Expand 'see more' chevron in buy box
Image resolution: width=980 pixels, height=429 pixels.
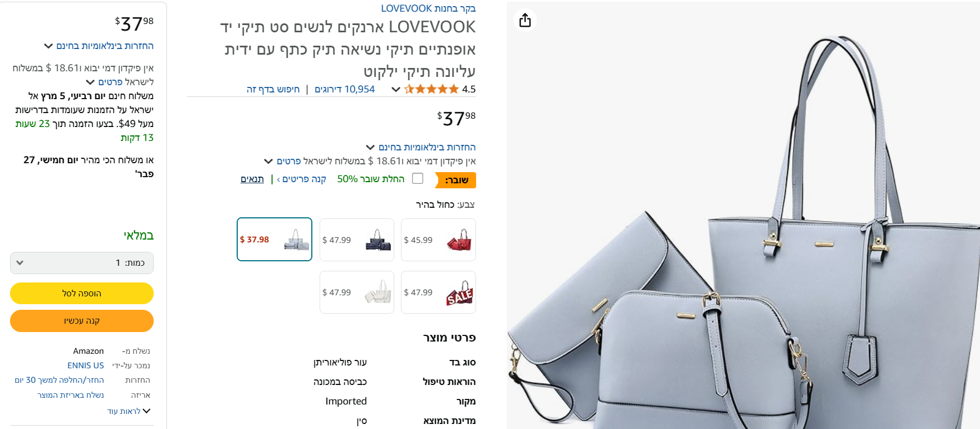point(129,411)
